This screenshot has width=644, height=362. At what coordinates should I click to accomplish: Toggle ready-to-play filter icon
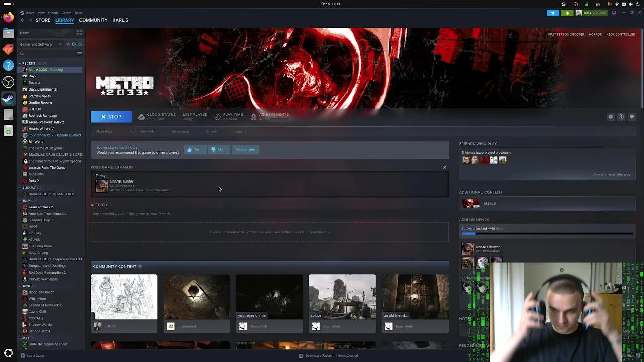point(80,44)
